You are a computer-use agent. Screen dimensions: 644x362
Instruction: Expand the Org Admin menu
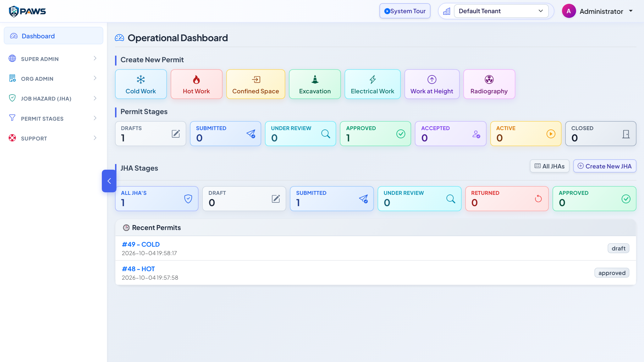[53, 79]
